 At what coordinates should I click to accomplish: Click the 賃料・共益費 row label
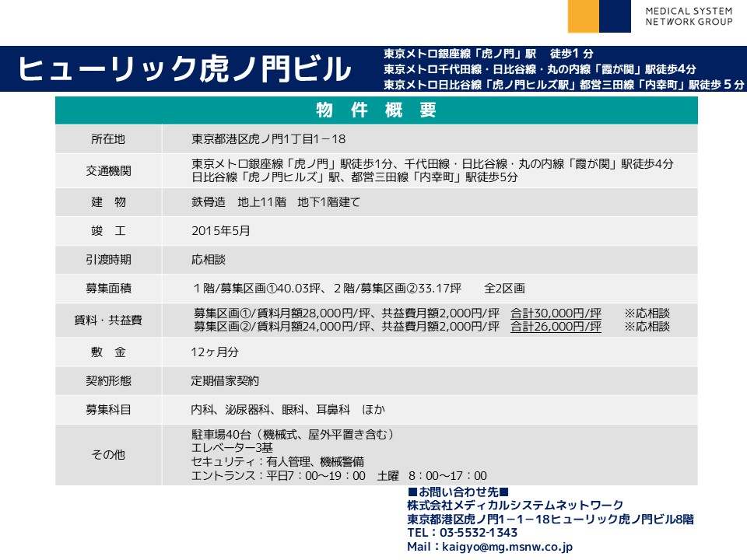108,320
